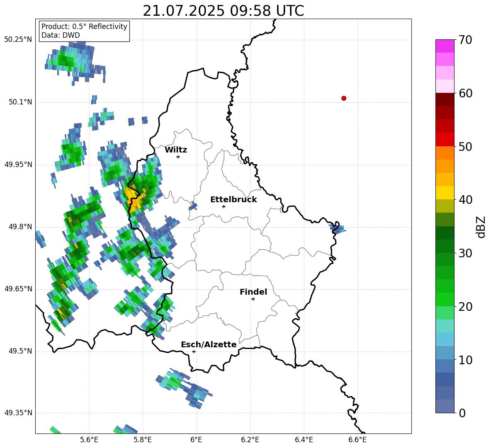Click the 50.25°N latitude label
This screenshot has height=448, width=491.
click(x=18, y=40)
